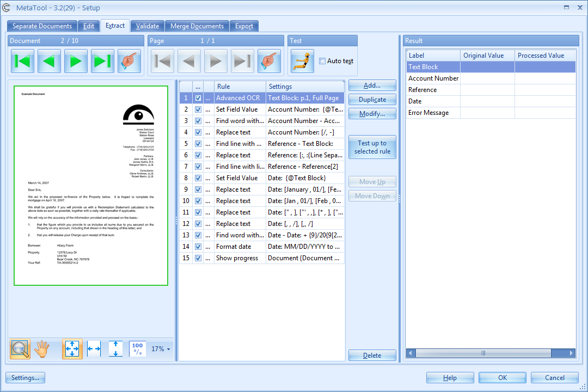
Task: Click the Add... rule button
Action: 372,85
